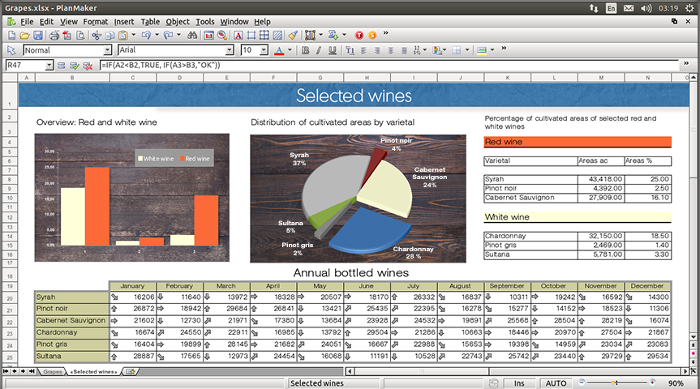Open the Format menu

coord(95,21)
